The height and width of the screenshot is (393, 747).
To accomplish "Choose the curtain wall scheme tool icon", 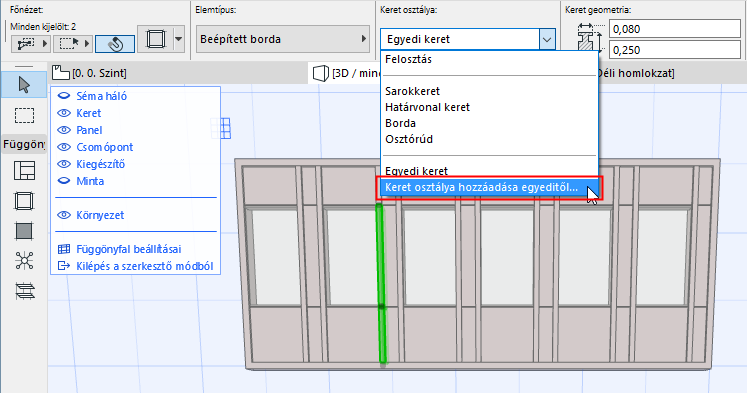I will click(x=24, y=171).
